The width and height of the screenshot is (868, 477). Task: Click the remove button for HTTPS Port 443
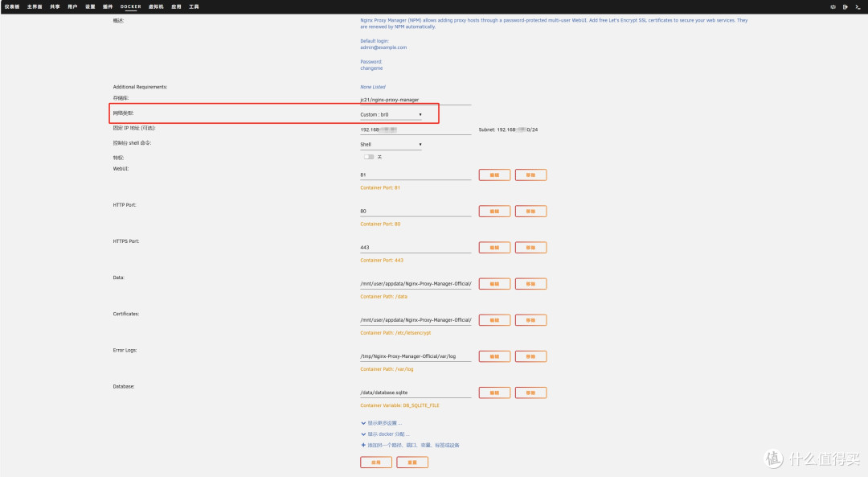(531, 248)
